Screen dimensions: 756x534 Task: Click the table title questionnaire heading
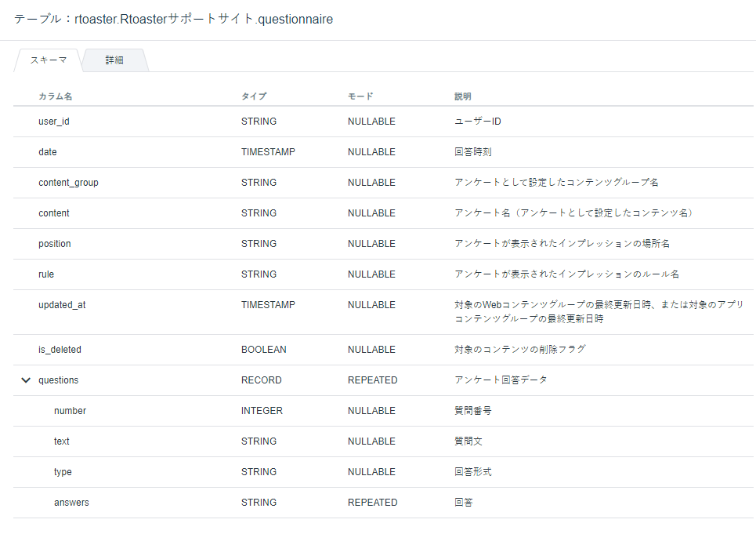174,20
